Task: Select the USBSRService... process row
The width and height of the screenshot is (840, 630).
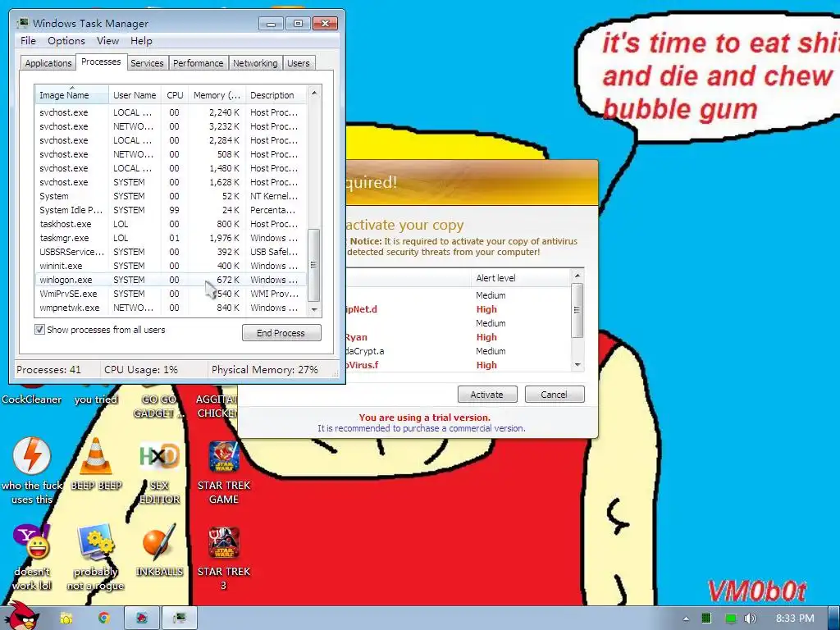Action: tap(171, 252)
